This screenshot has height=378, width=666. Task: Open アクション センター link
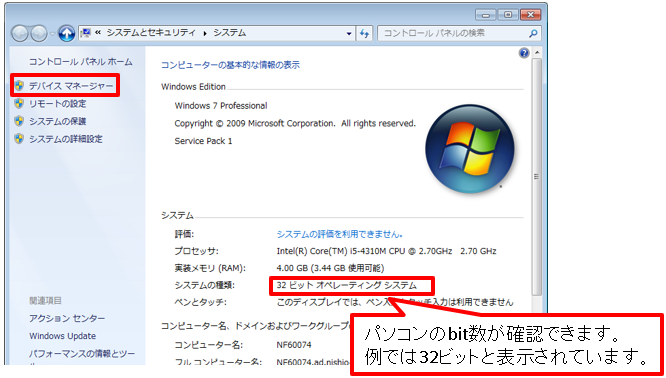(x=67, y=318)
